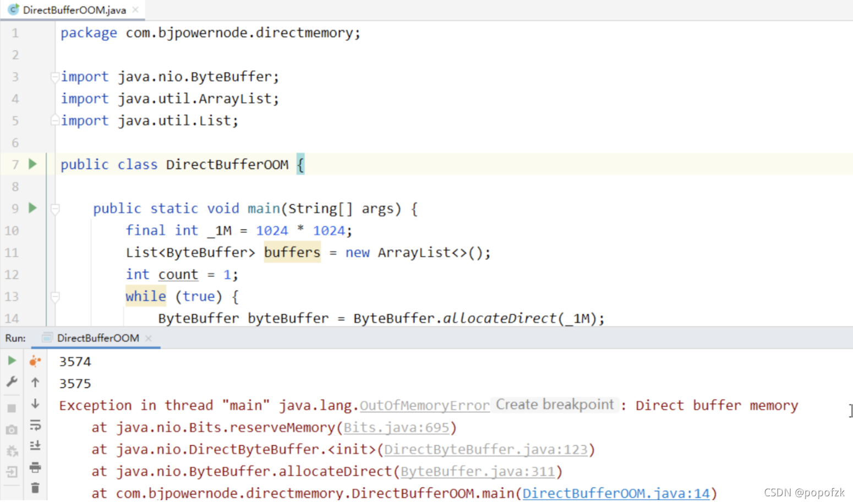Open the DirectBufferOOM.java:14 link
Screen dimensions: 853x504
pyautogui.click(x=616, y=493)
